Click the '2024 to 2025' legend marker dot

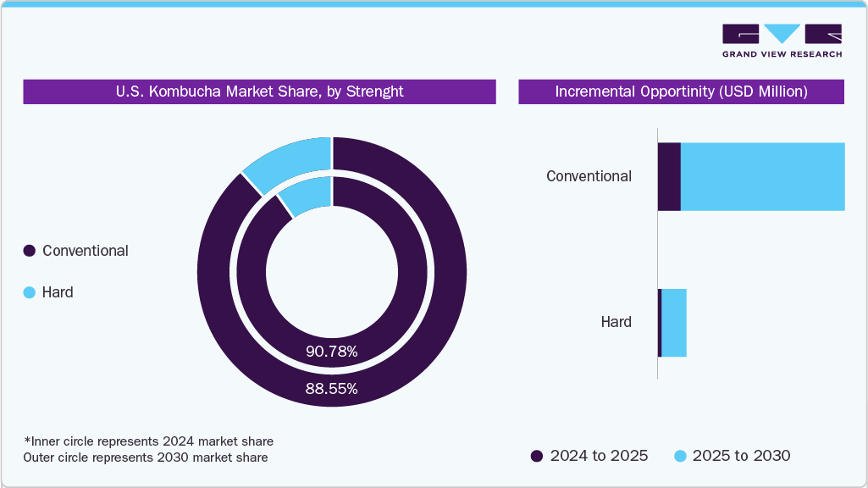(537, 456)
